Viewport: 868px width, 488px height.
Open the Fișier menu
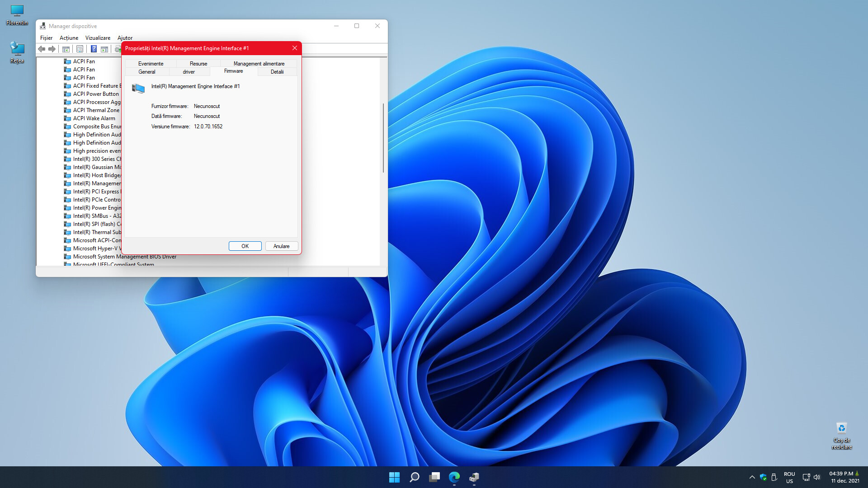(x=46, y=38)
